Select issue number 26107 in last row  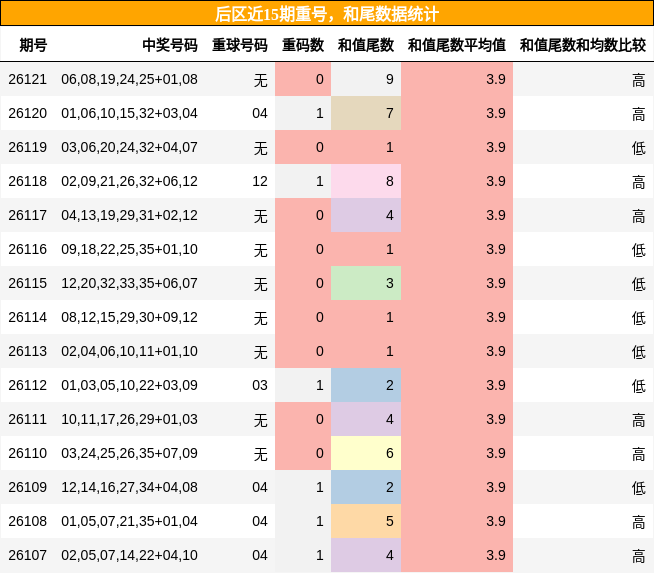[x=28, y=555]
